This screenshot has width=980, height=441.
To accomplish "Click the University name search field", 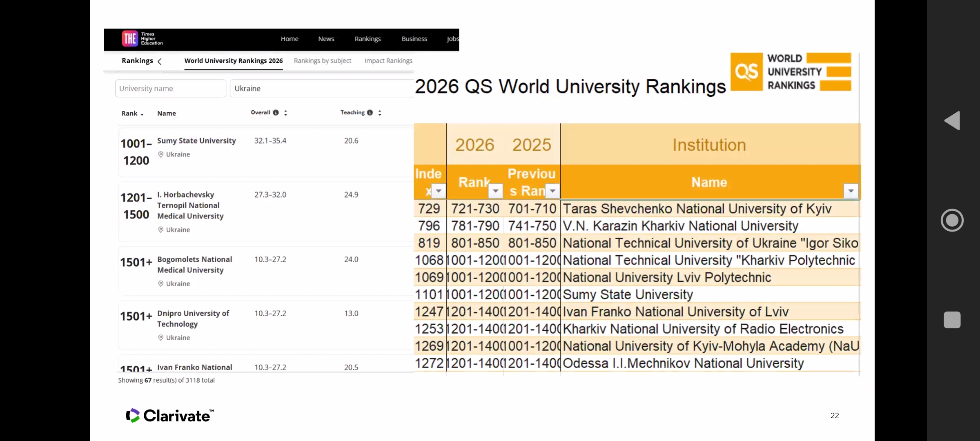I will point(170,89).
